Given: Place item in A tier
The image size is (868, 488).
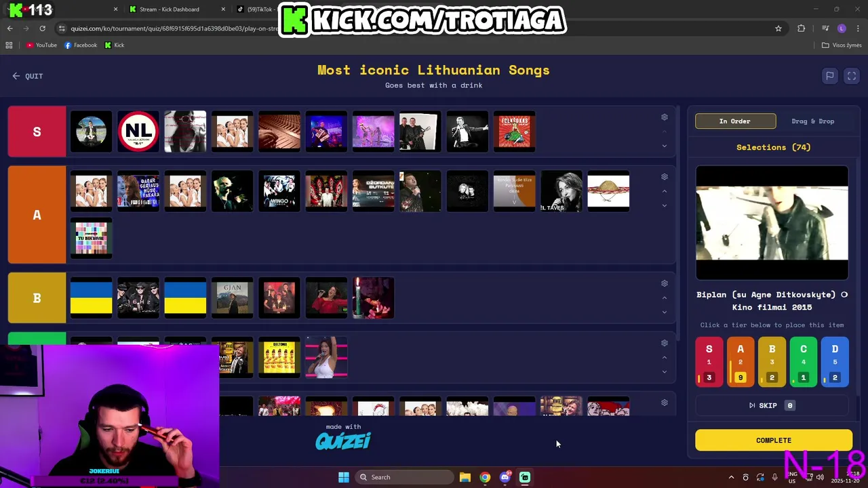Looking at the screenshot, I should pyautogui.click(x=741, y=362).
